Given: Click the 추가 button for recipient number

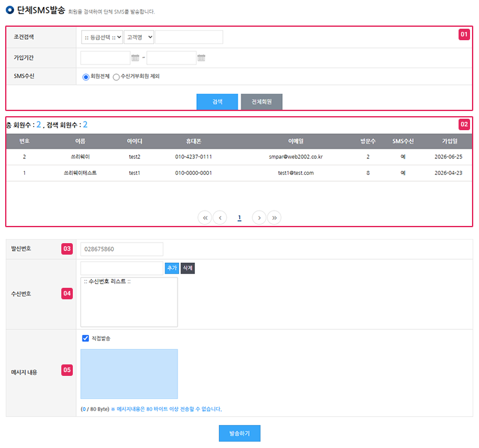Looking at the screenshot, I should click(x=172, y=268).
